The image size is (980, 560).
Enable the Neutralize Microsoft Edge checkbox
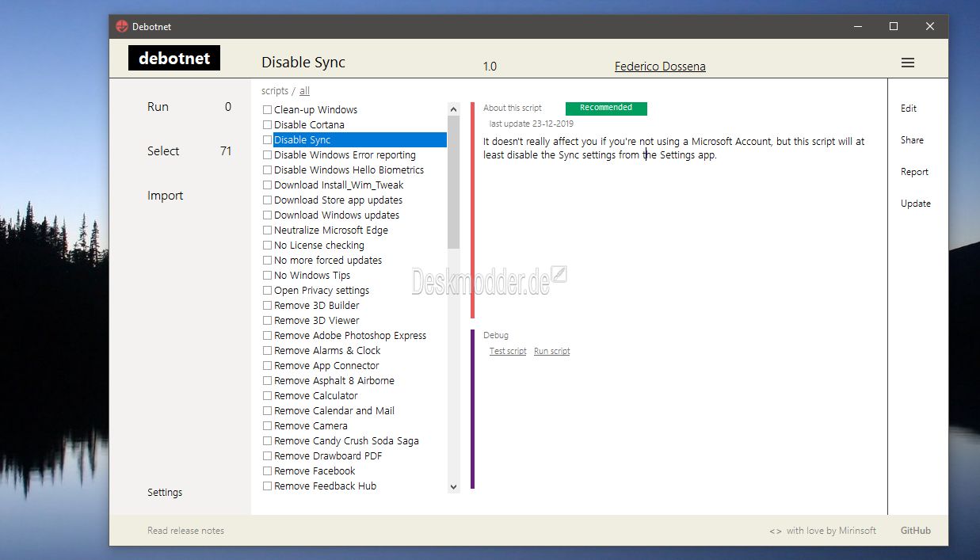click(x=267, y=230)
